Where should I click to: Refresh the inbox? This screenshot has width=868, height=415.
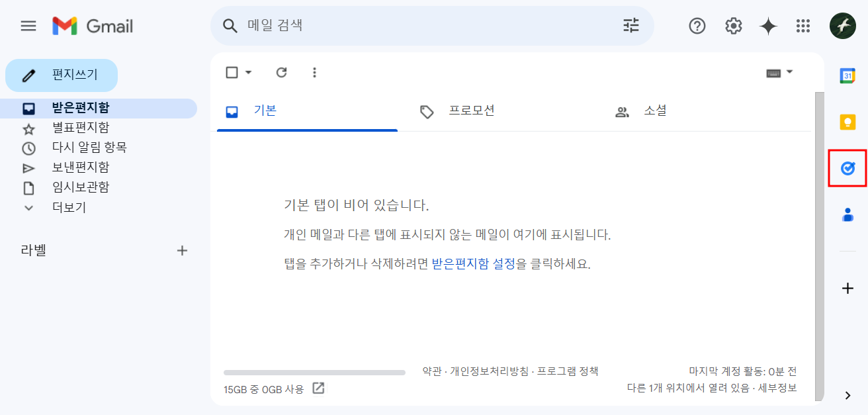tap(281, 72)
